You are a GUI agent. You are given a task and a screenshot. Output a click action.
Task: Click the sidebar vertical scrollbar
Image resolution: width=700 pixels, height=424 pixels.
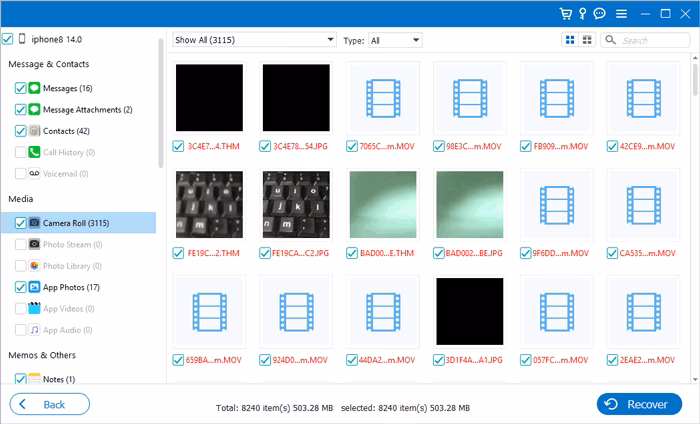click(161, 100)
